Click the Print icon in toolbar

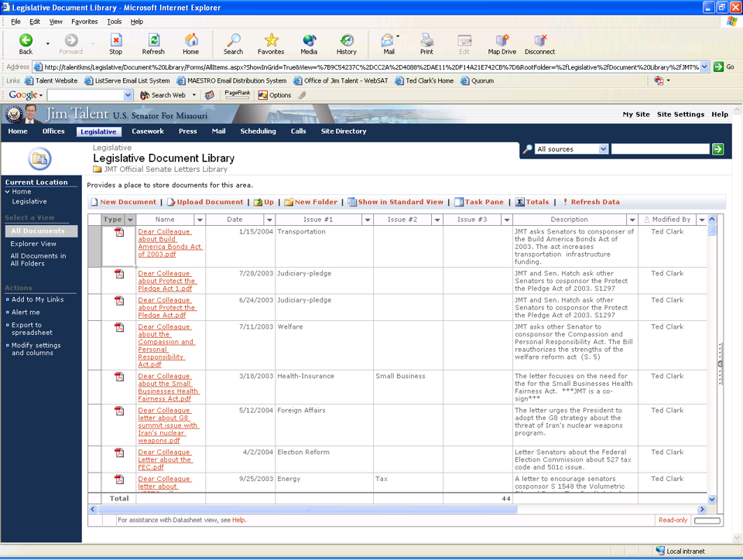(426, 44)
